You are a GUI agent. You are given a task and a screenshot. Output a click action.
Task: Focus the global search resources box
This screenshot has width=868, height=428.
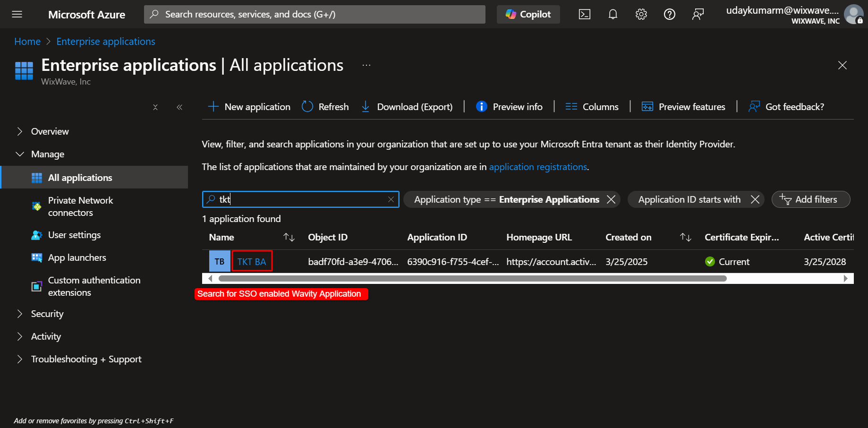tap(315, 14)
